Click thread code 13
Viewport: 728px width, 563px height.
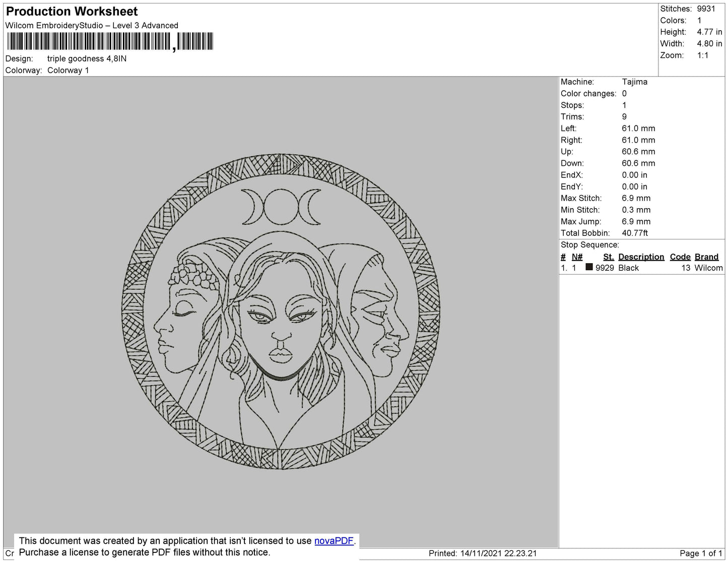coord(686,268)
